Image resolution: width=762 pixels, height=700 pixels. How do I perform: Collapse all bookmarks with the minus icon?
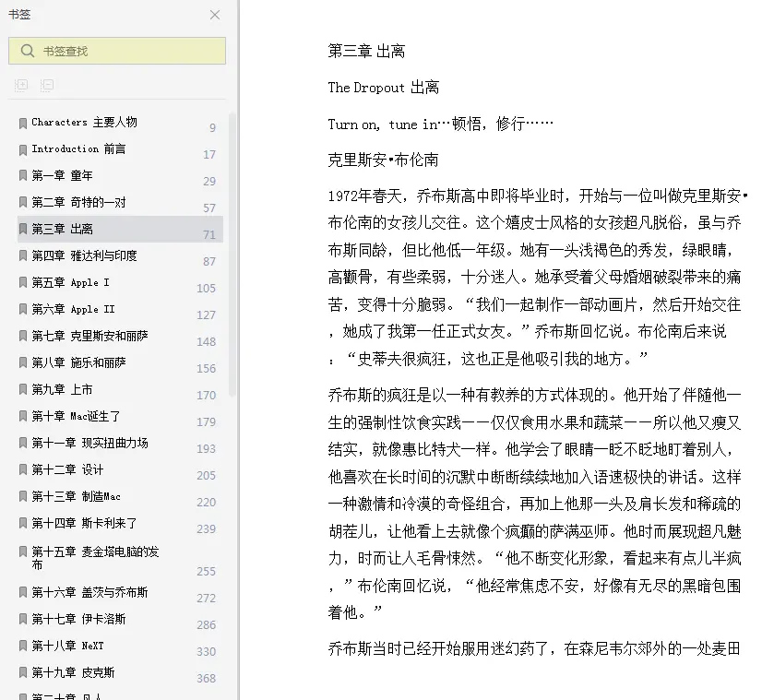pos(47,86)
